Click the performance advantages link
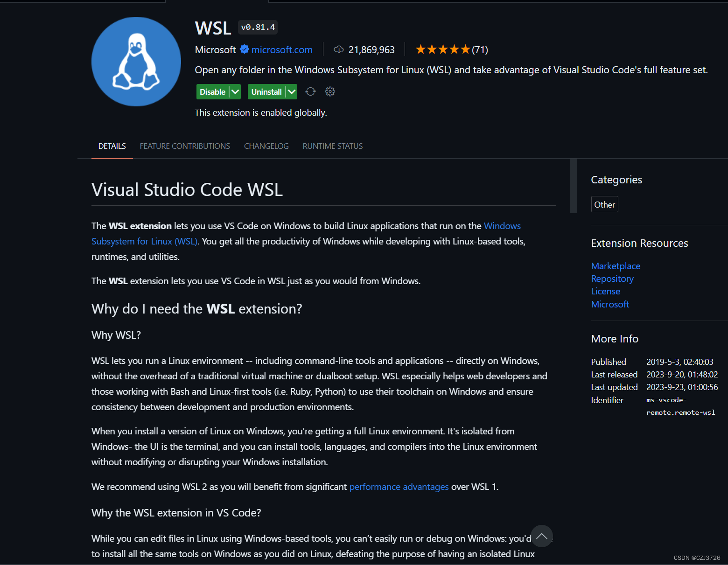The image size is (728, 565). (399, 487)
